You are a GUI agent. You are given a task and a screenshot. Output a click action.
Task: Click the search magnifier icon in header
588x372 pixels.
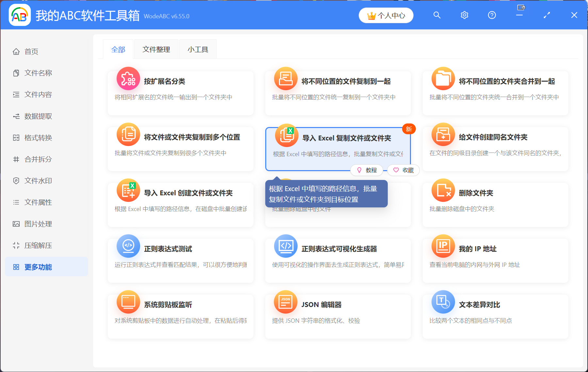[437, 15]
